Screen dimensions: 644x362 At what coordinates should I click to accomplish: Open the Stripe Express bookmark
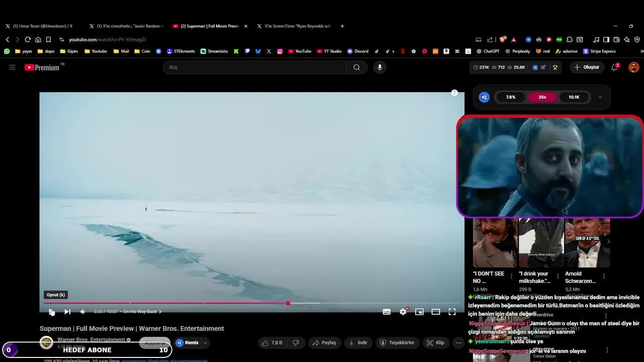[599, 51]
